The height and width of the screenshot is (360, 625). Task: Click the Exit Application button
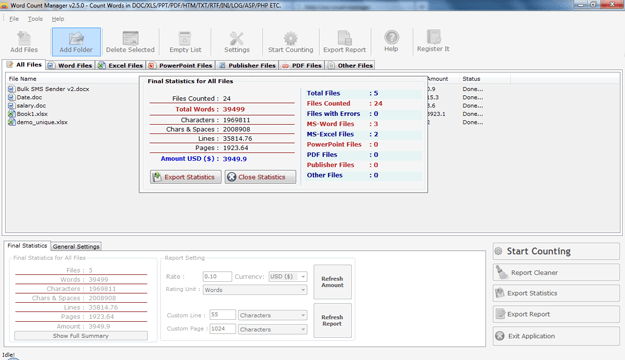[x=556, y=336]
